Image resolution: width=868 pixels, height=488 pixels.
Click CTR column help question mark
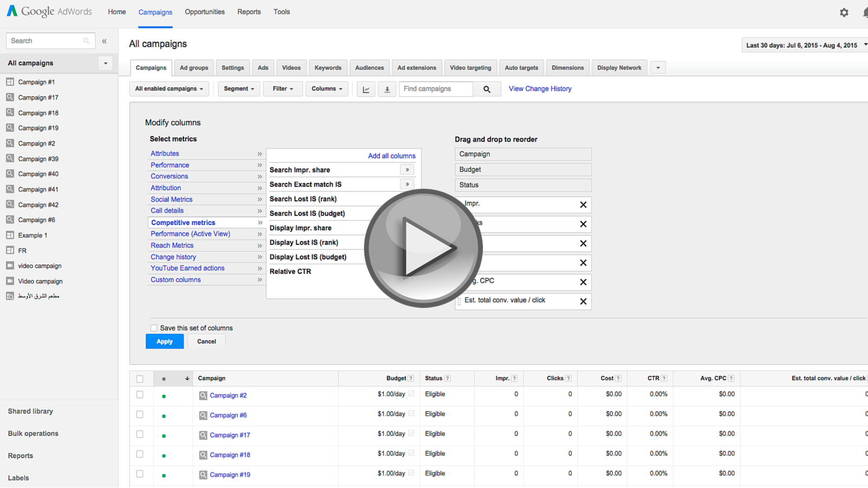click(664, 378)
